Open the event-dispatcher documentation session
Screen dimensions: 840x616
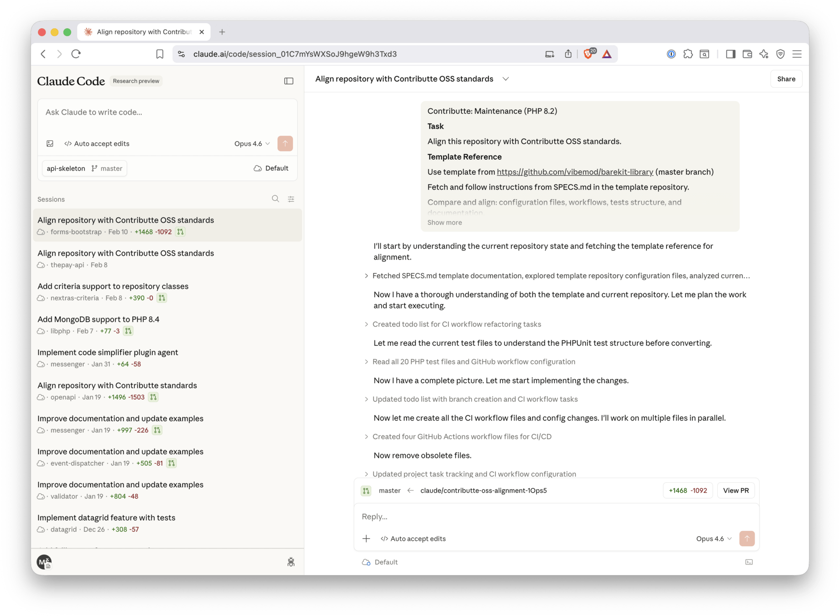(x=168, y=457)
